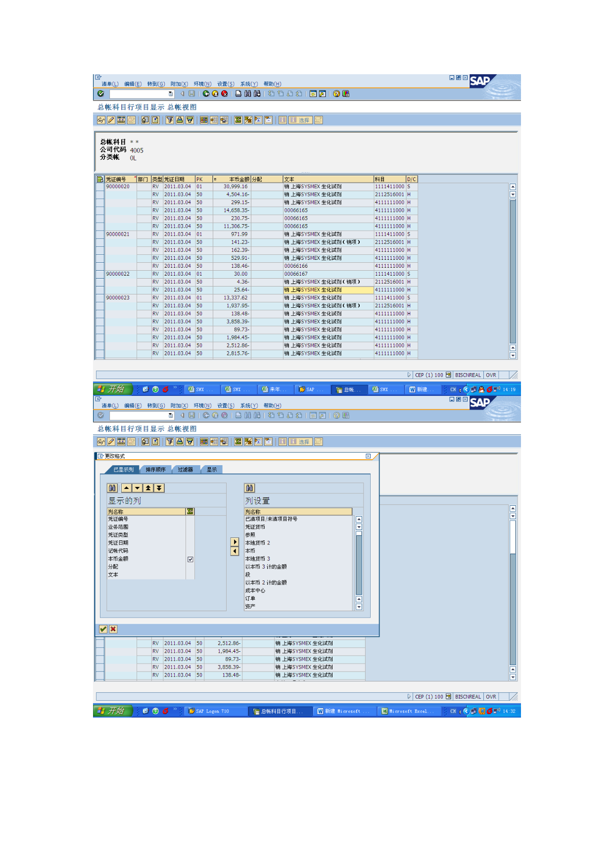This screenshot has width=614, height=868.
Task: Click Total sigma icon in upper application toolbar
Action: tap(238, 120)
